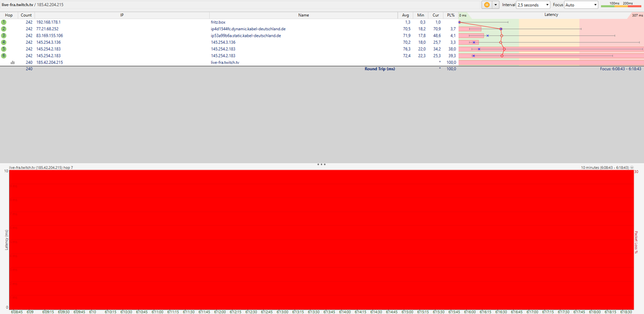Screen dimensions: 644x314
Task: Click the fritz.box host name
Action: click(x=218, y=22)
